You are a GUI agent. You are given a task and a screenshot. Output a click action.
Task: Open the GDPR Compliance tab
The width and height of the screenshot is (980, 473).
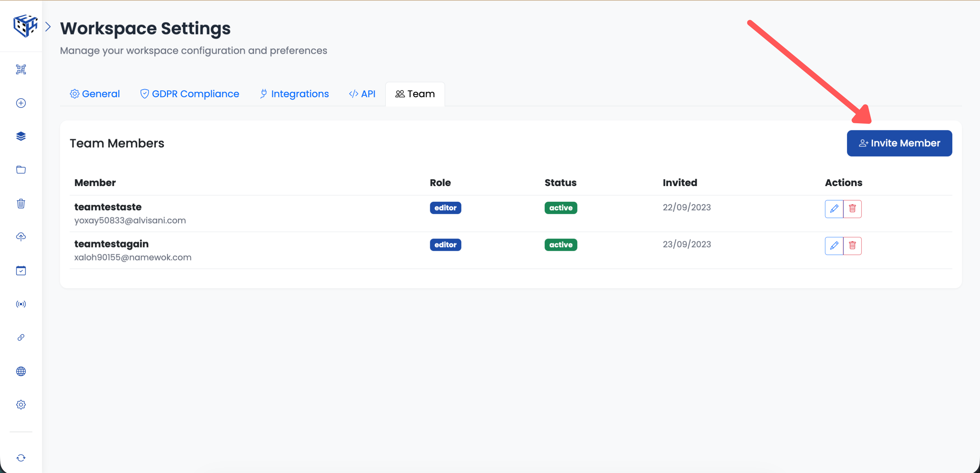coord(189,94)
